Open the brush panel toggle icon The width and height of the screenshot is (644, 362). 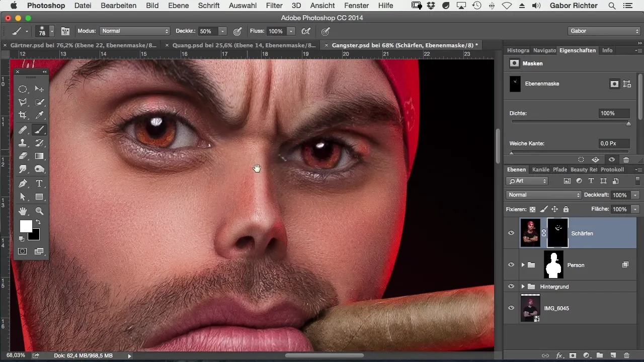(x=65, y=31)
